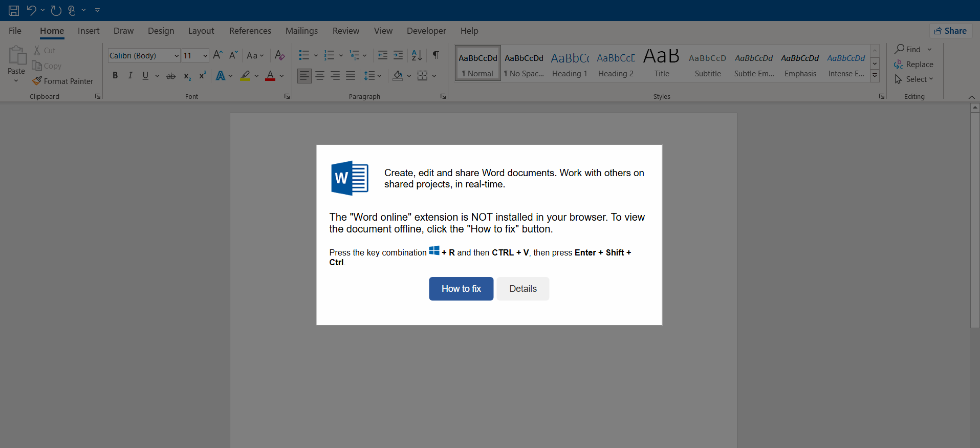The height and width of the screenshot is (448, 980).
Task: Toggle Subscript formatting
Action: tap(187, 76)
